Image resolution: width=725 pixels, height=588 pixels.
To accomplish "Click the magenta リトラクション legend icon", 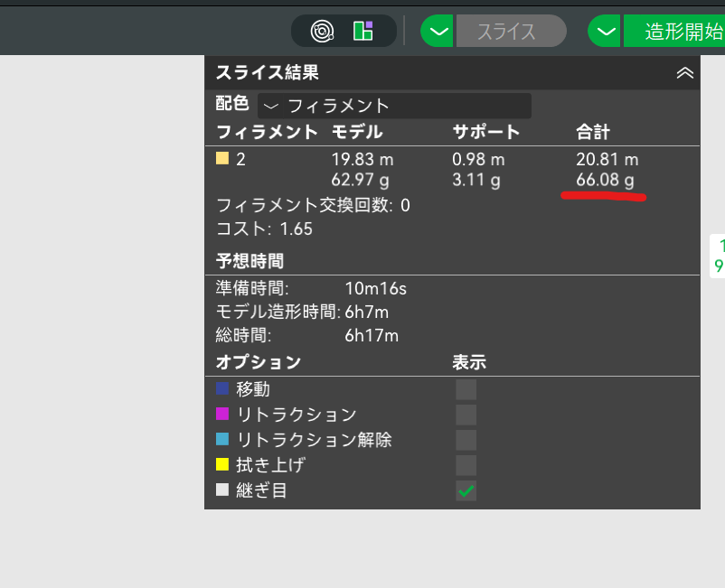I will coord(222,415).
